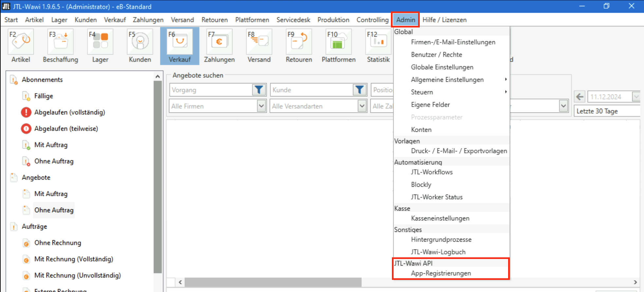Click the Ohne Rechnung order icon
Screen dimensions: 644x292
click(x=26, y=243)
